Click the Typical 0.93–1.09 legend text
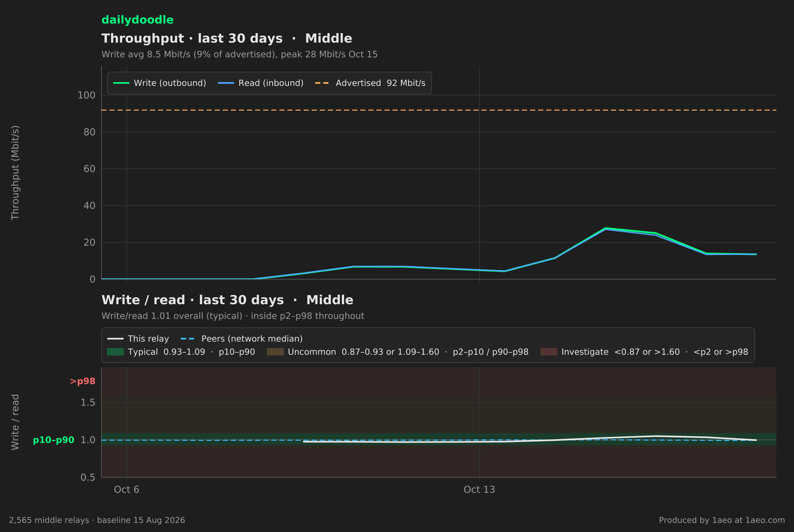 point(192,352)
